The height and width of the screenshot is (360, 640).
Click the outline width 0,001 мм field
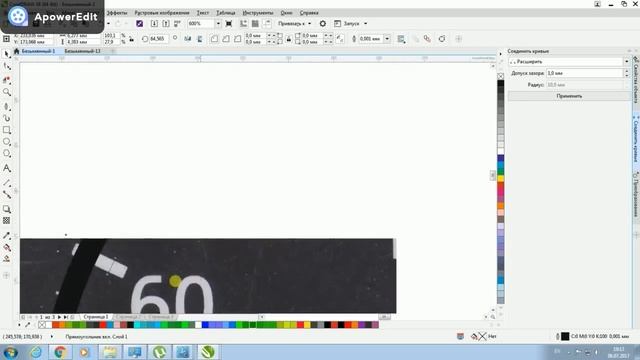tap(371, 39)
